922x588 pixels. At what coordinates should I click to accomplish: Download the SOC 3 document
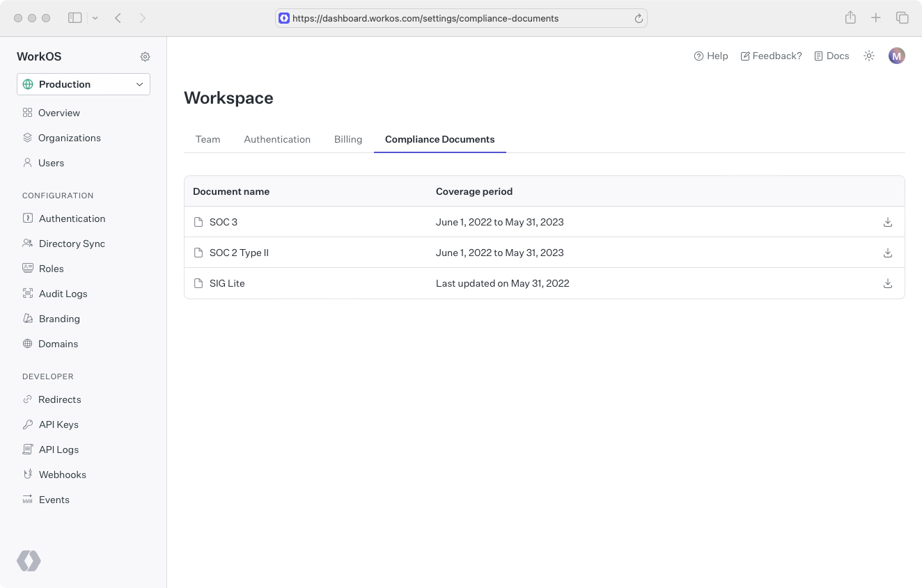888,222
